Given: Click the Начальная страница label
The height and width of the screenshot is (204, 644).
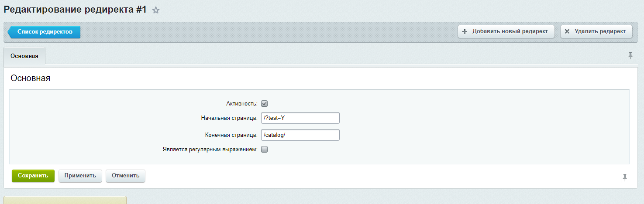Looking at the screenshot, I should [x=229, y=118].
